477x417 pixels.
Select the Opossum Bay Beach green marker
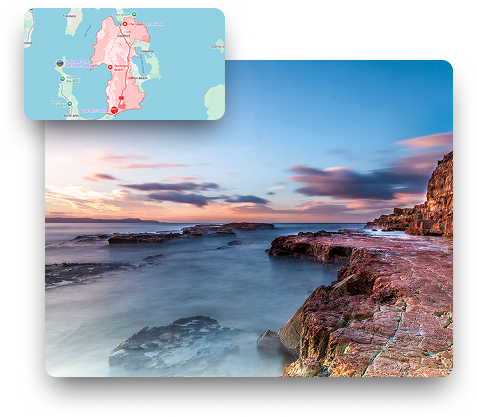(x=62, y=79)
